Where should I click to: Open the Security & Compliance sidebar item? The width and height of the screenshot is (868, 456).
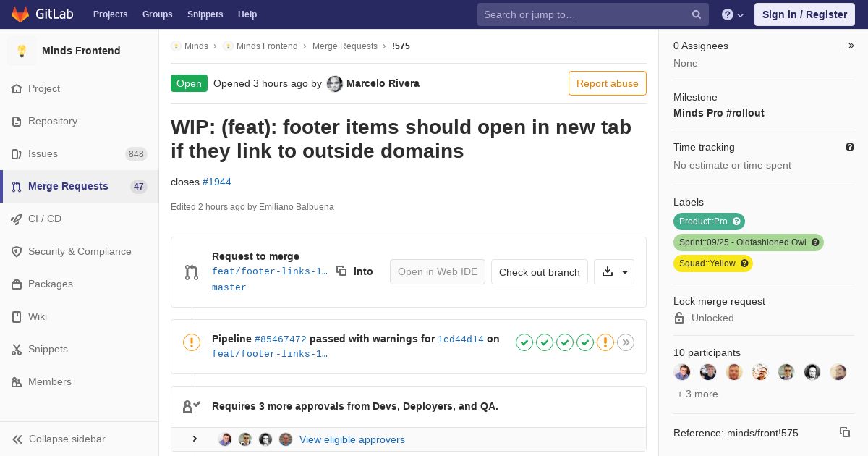pos(80,251)
